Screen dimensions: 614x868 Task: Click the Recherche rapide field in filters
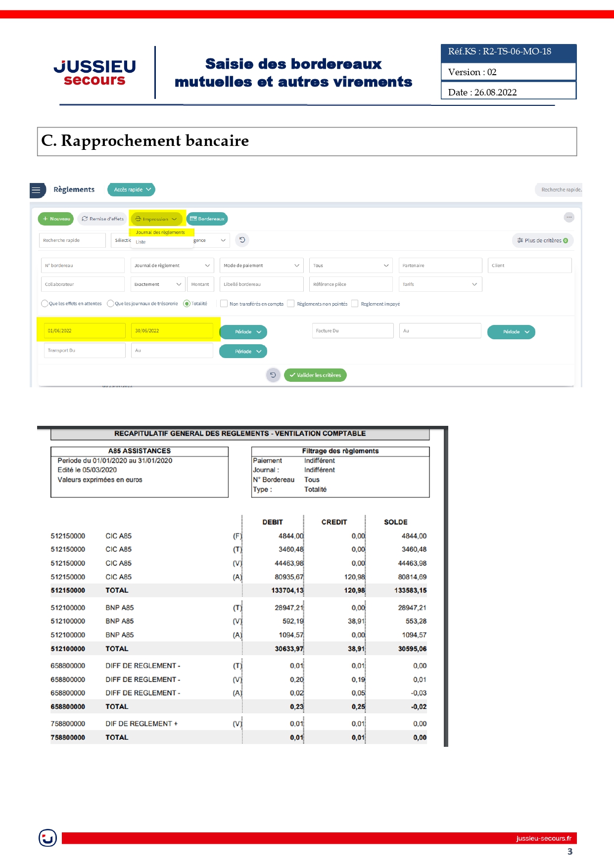pos(72,240)
